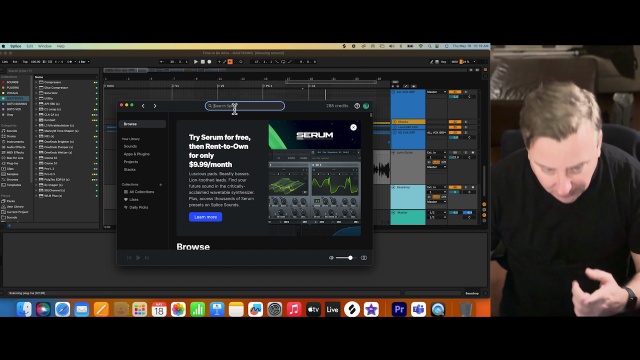Click icon right of Splice volume slider
This screenshot has height=360, width=640.
click(364, 258)
